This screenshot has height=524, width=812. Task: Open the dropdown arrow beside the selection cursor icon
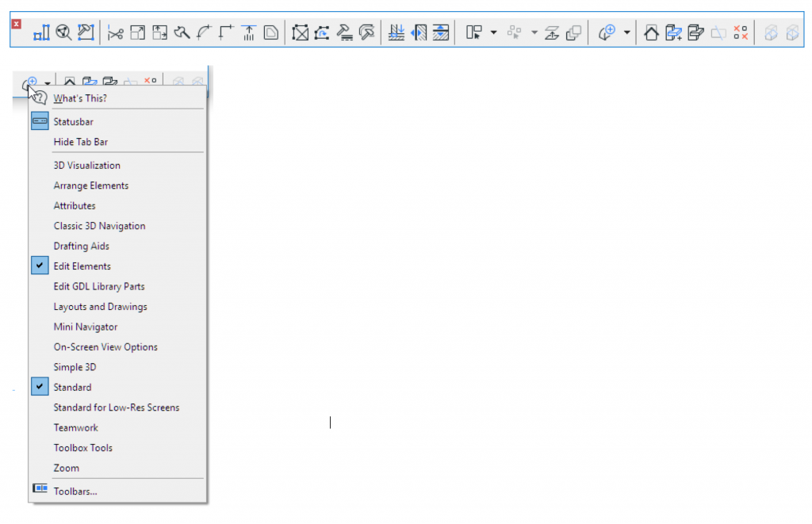click(493, 33)
